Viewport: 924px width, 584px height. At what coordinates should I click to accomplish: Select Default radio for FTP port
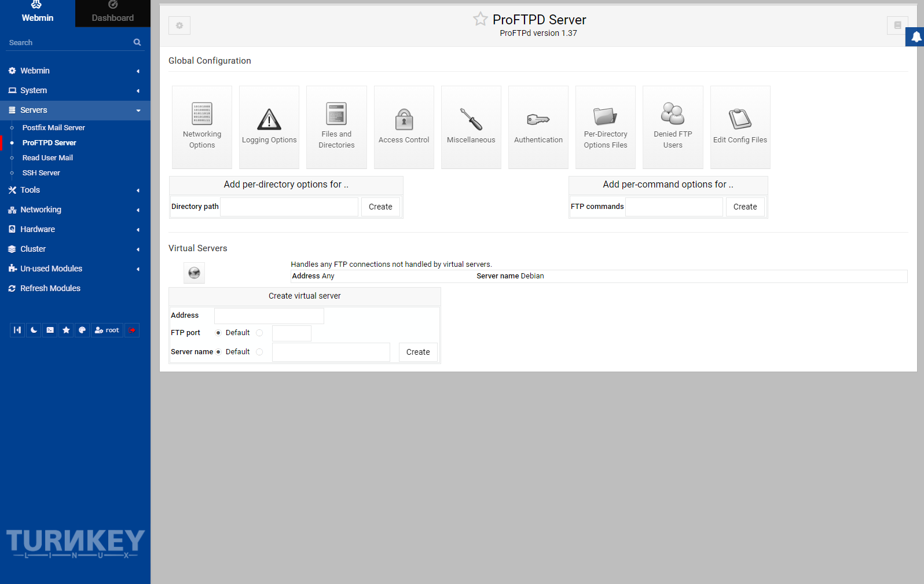(x=218, y=333)
